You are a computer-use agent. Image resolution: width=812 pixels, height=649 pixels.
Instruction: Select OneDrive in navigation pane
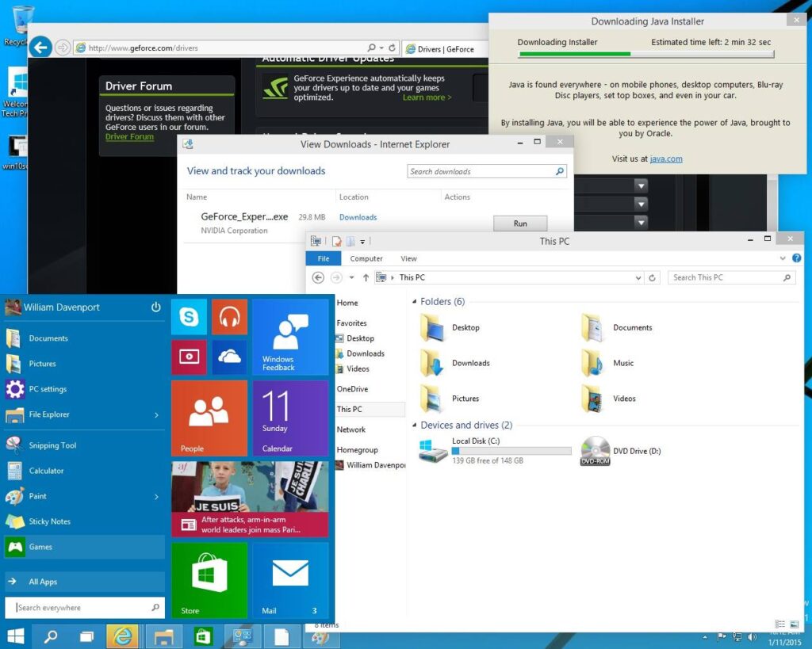[x=352, y=388]
